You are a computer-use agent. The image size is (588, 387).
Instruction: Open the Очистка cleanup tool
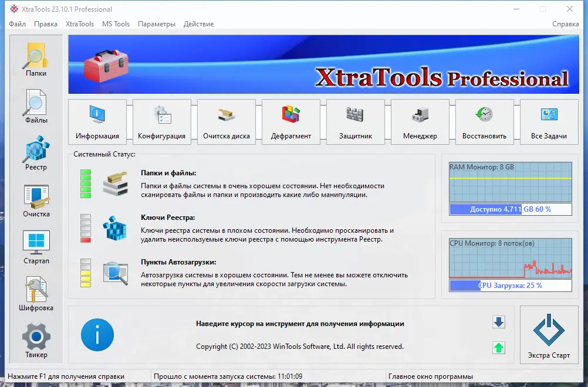pos(36,201)
